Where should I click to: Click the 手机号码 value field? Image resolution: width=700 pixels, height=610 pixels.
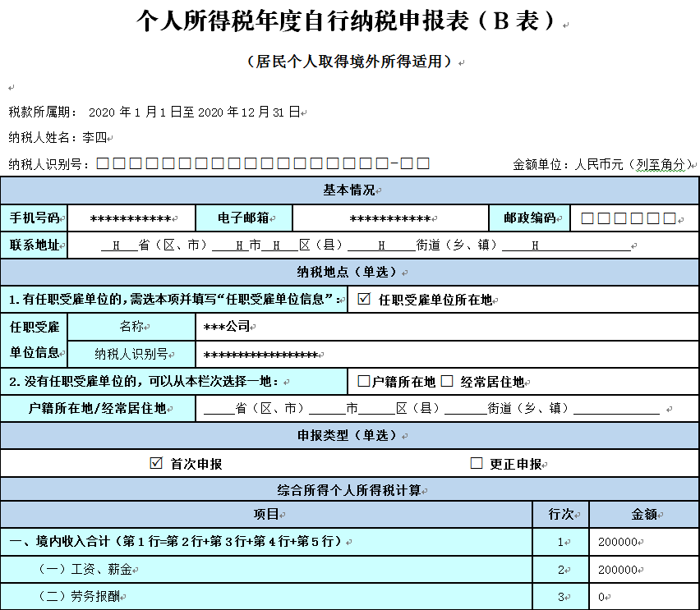tap(131, 218)
